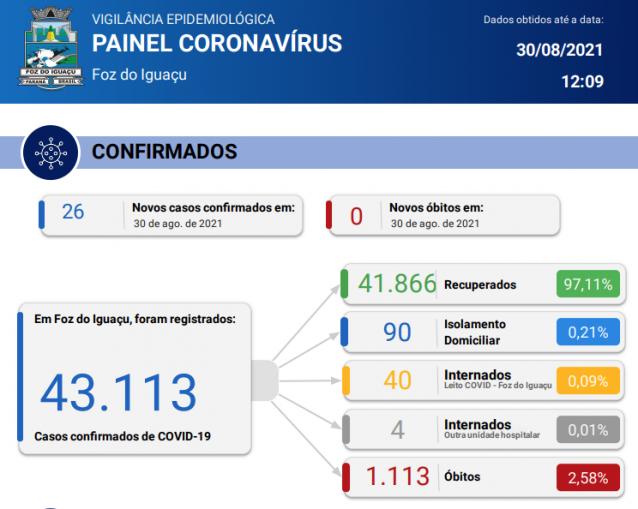
Task: Click the Óbitos label
Action: 462,476
